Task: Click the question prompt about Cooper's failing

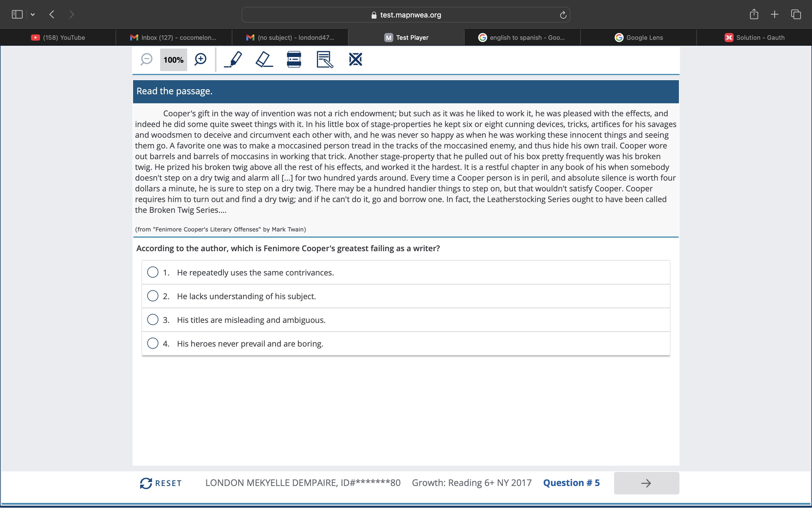Action: (288, 248)
